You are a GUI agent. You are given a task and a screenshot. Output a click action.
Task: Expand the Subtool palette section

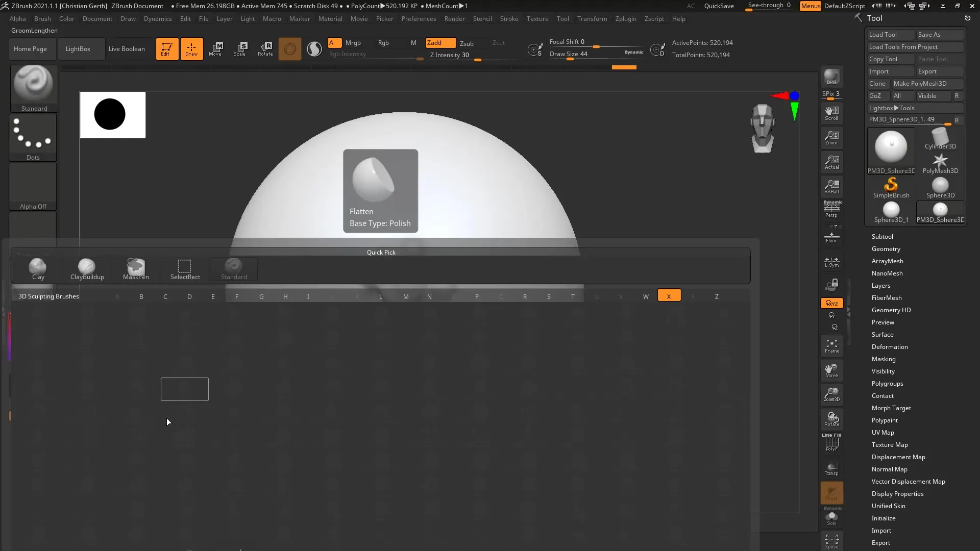tap(882, 237)
